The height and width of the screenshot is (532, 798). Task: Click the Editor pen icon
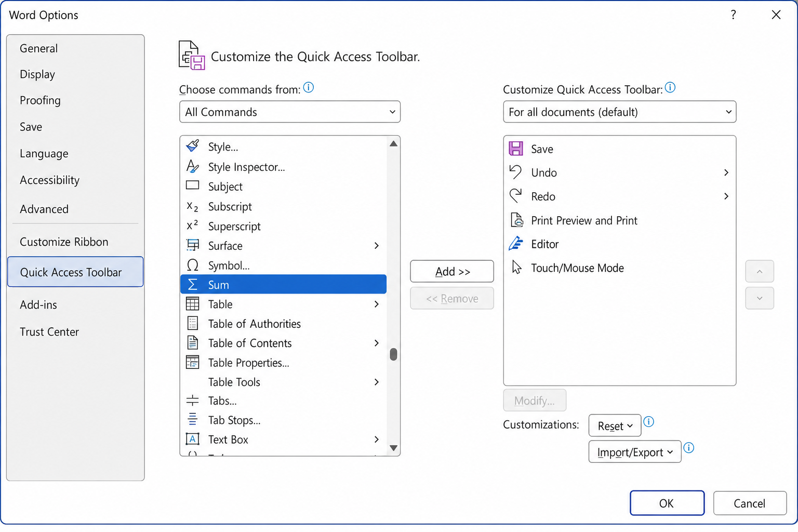coord(516,244)
